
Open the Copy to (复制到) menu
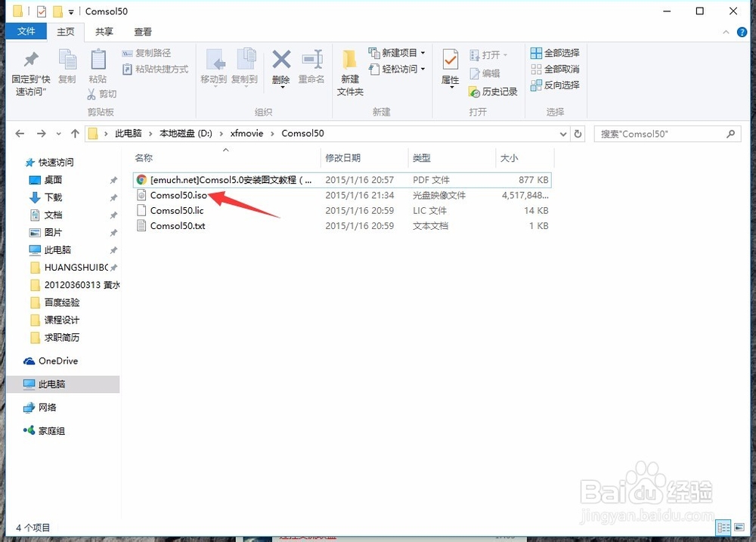(x=244, y=67)
